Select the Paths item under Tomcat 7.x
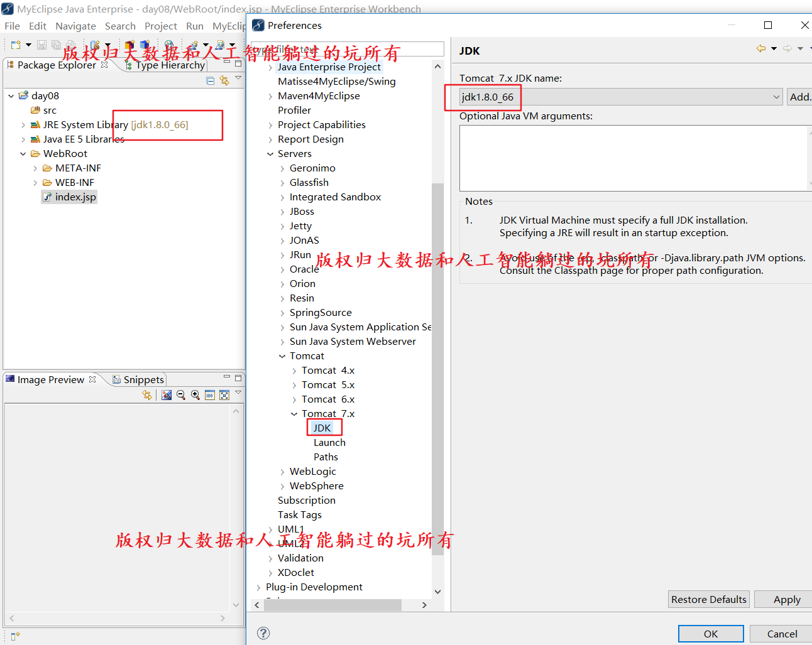The image size is (812, 645). point(326,457)
